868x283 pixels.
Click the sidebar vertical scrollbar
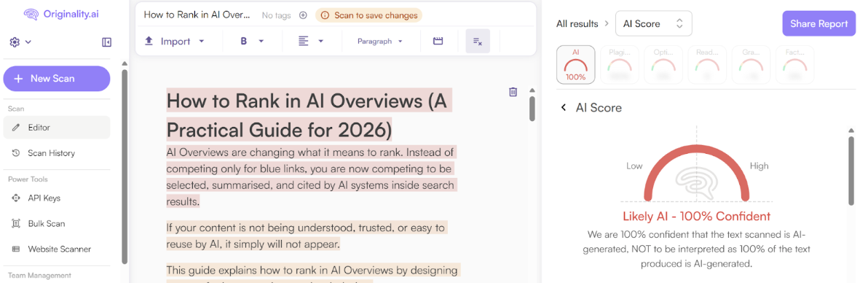125,166
